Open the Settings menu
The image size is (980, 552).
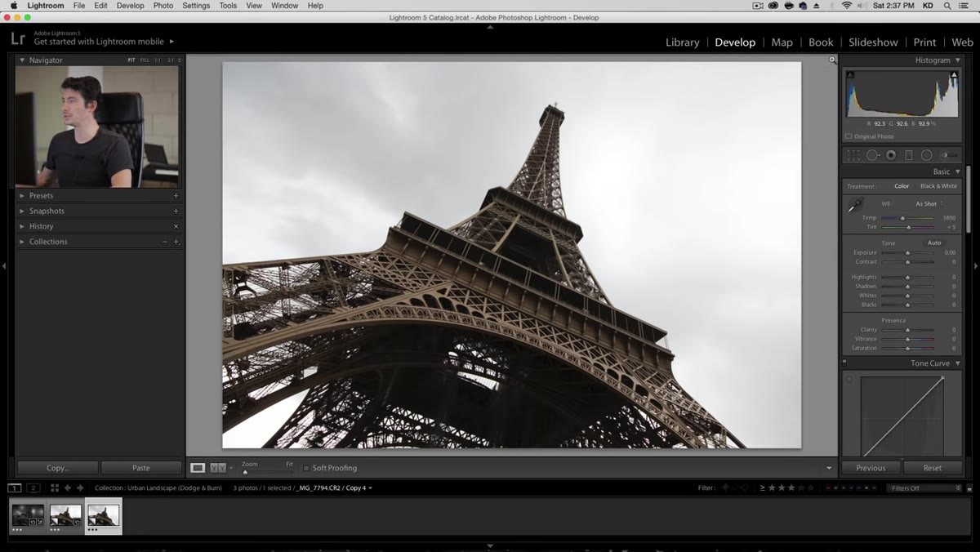click(196, 6)
